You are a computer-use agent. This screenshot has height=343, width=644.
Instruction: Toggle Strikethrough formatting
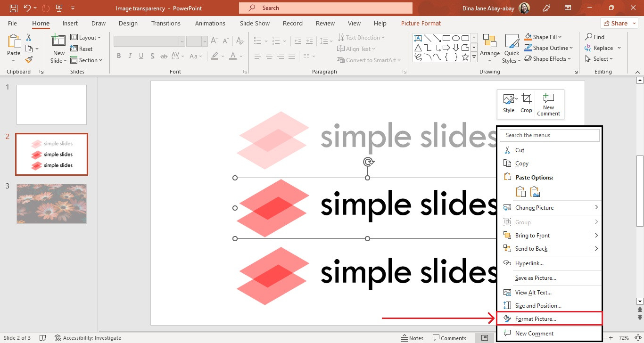(165, 56)
